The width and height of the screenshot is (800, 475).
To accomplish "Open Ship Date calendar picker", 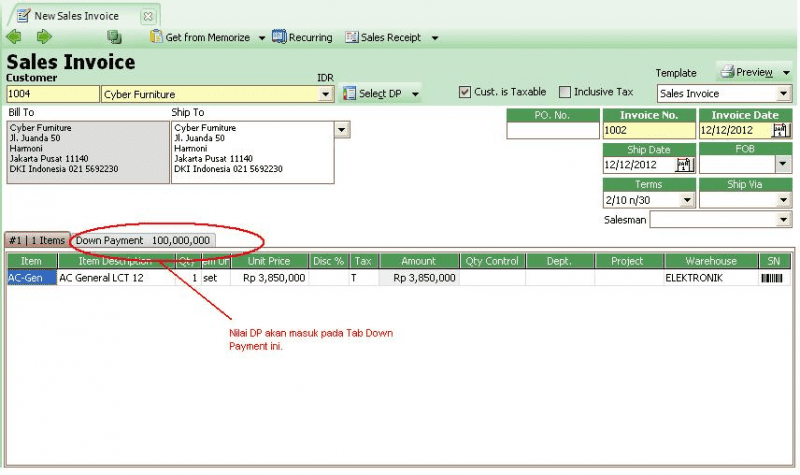I will point(685,164).
